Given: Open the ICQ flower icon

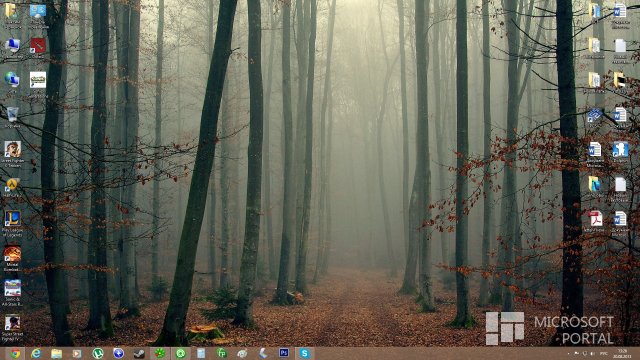Looking at the screenshot, I should (160, 353).
